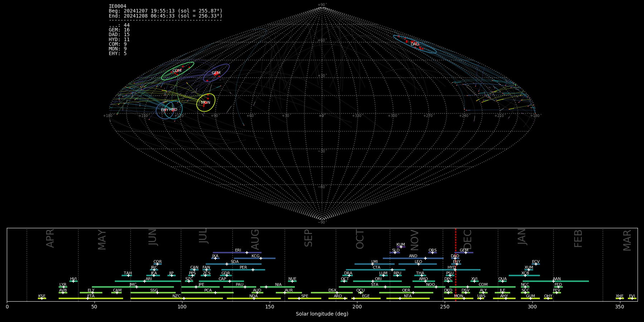Click the DAD radiant label on sky map

point(415,44)
